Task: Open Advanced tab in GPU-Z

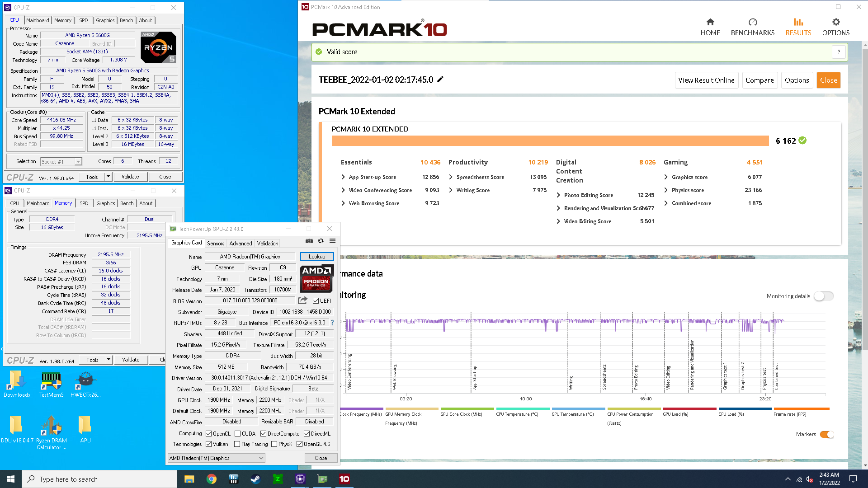Action: tap(241, 244)
